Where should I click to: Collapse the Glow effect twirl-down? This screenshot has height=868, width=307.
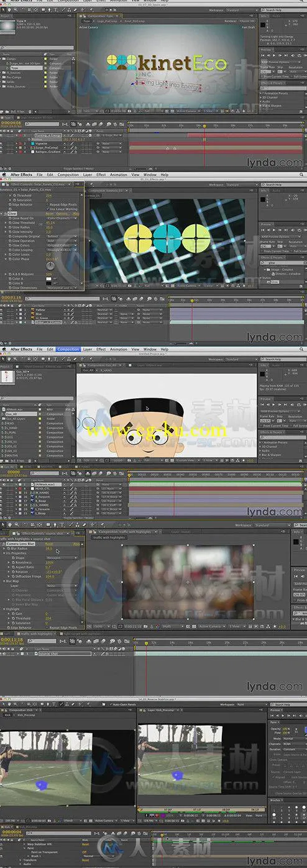point(2,213)
